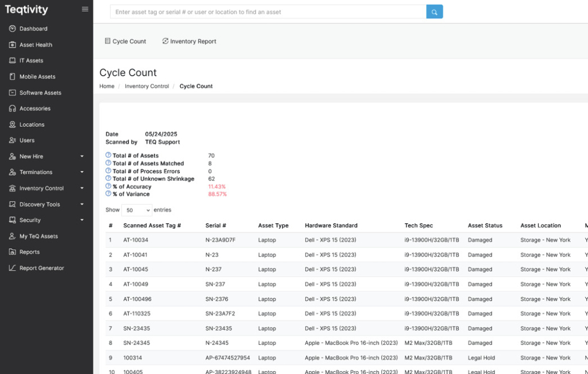The image size is (588, 374).
Task: Click Inventory Control breadcrumb link
Action: [146, 86]
